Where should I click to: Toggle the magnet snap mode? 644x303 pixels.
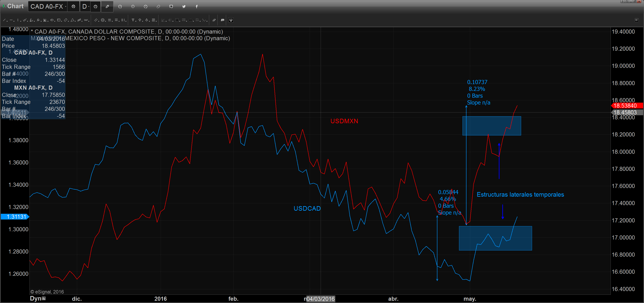[x=231, y=20]
